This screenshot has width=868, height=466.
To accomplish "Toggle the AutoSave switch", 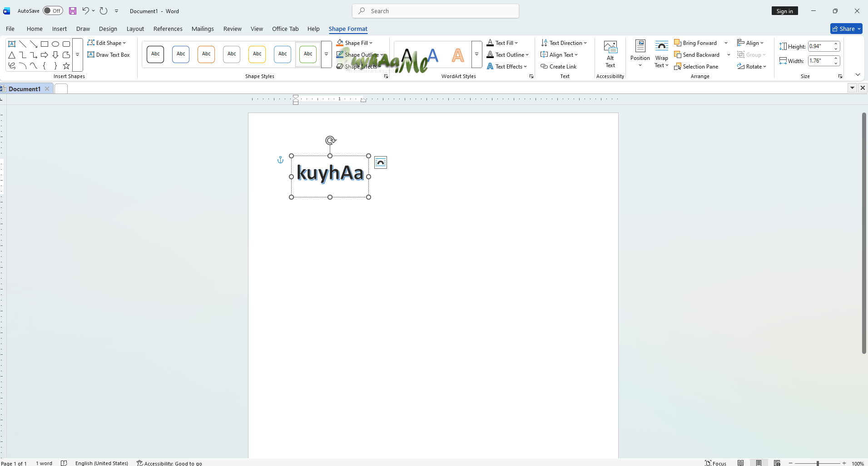I will click(53, 11).
